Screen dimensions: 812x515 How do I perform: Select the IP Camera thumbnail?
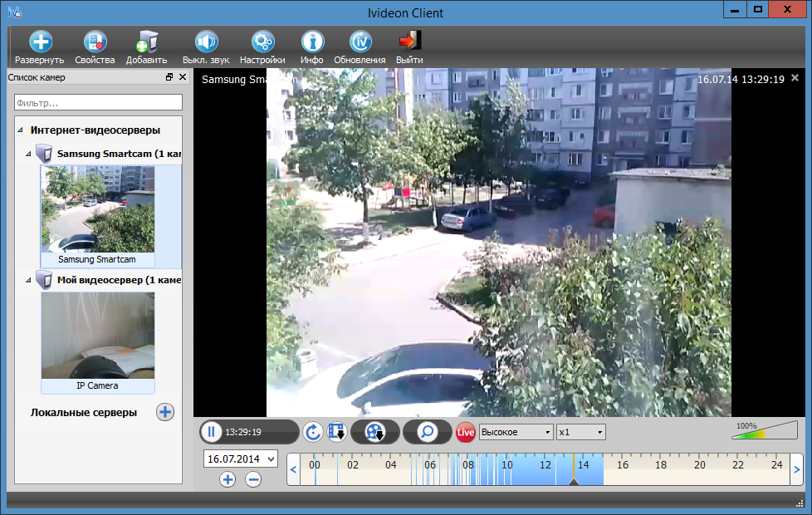pos(98,336)
